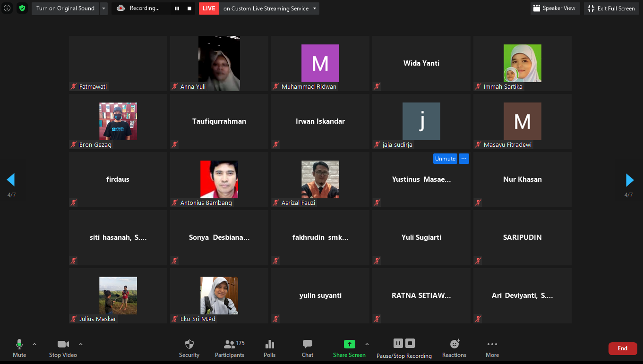
Task: Stop Video camera toggle
Action: pyautogui.click(x=63, y=344)
